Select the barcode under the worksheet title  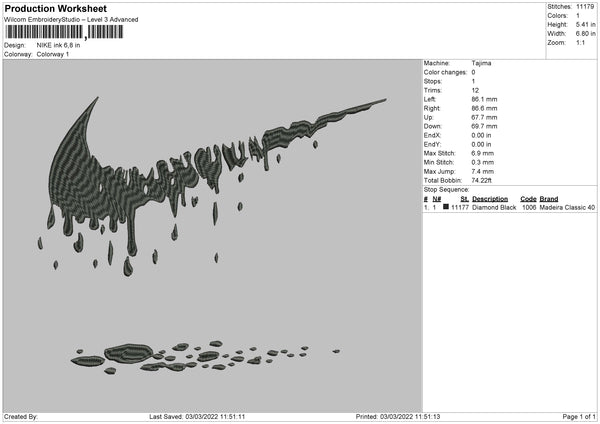click(64, 32)
